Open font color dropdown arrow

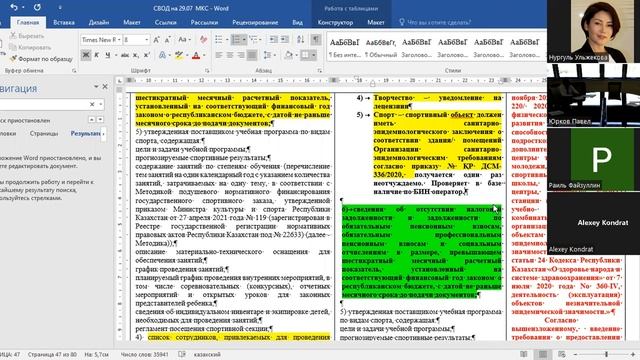[204, 55]
